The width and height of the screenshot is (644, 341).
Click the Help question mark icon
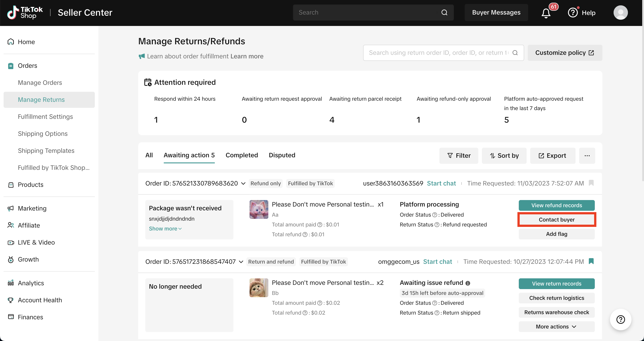572,13
